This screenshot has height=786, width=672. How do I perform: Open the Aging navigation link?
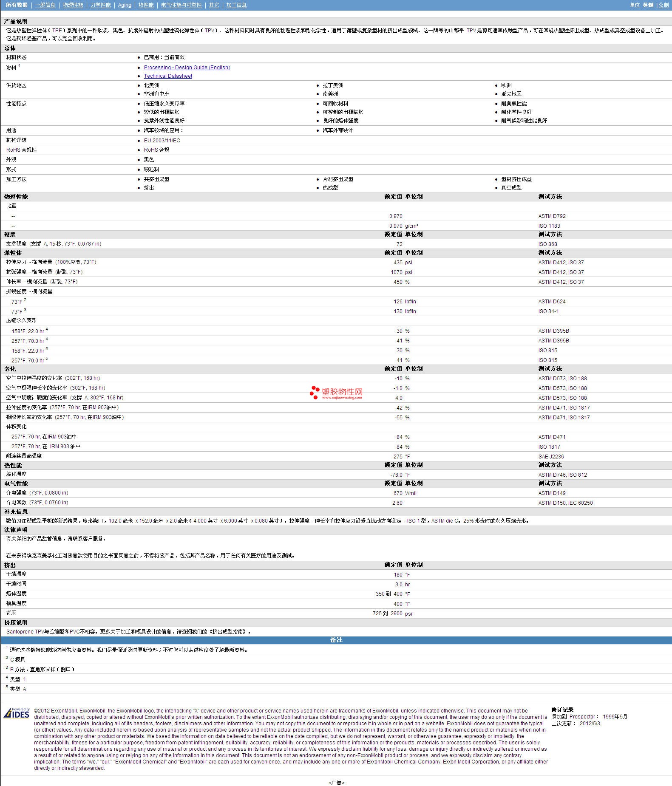pyautogui.click(x=125, y=5)
